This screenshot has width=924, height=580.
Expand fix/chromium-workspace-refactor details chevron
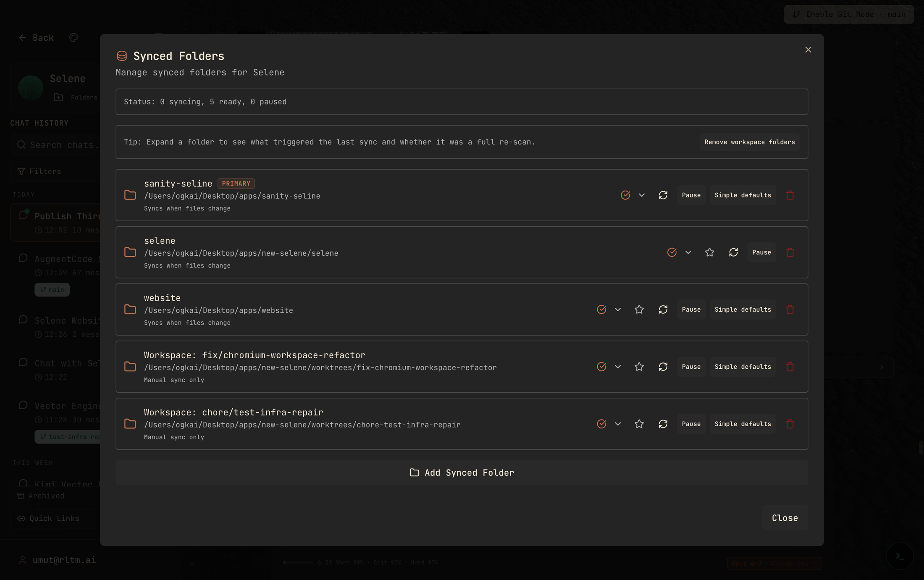click(618, 367)
